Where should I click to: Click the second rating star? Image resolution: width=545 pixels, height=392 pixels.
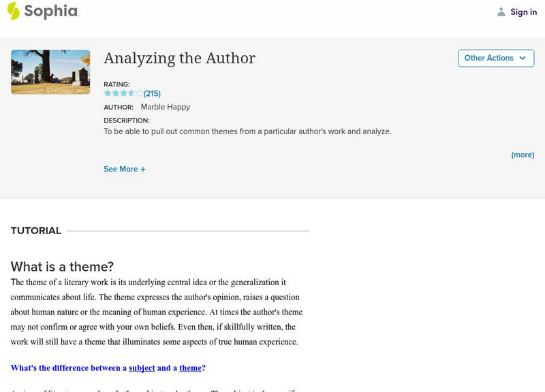pos(115,93)
